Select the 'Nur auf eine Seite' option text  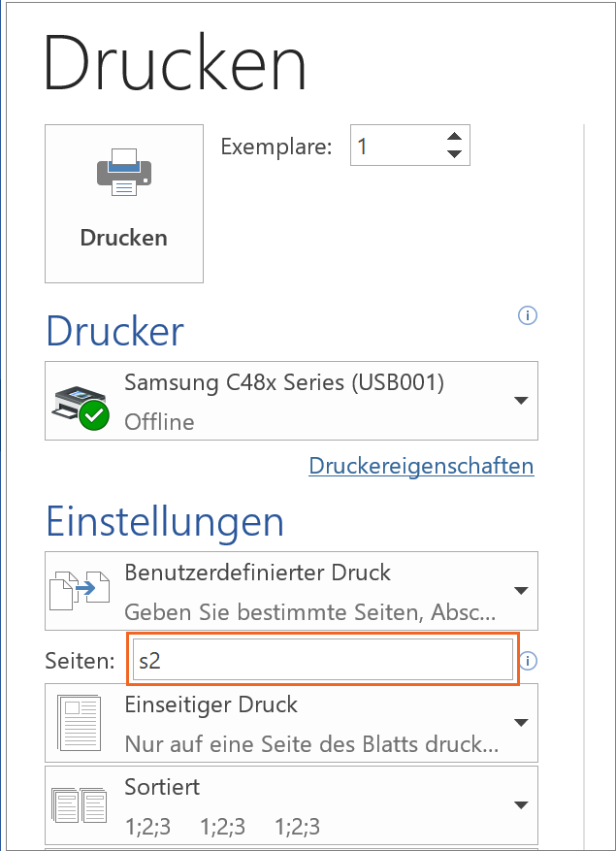pos(311,744)
